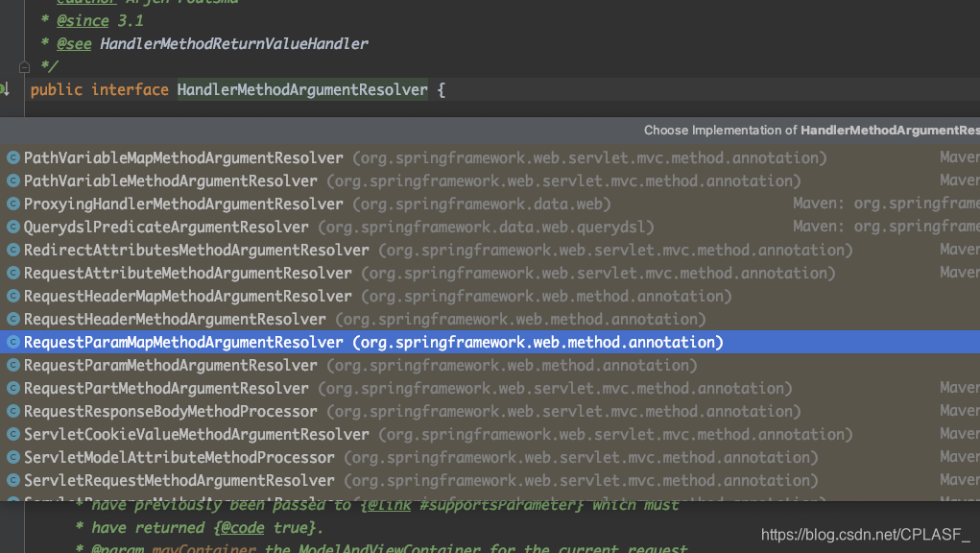Pick RequestAttributeMethodArgumentResolver entry
The image size is (980, 553).
click(490, 273)
